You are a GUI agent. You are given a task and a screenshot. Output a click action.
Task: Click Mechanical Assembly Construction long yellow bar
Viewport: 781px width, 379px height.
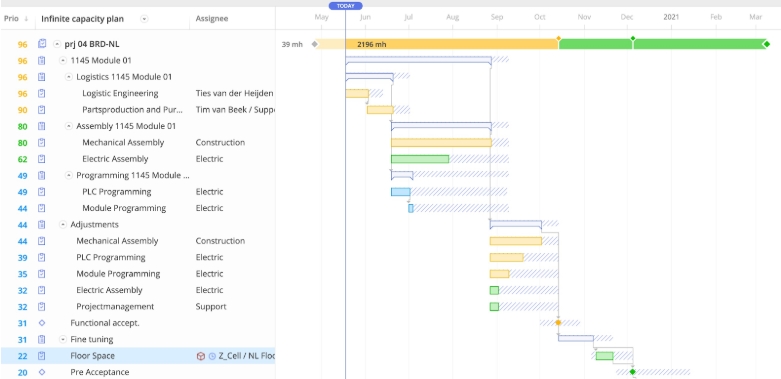tap(441, 142)
